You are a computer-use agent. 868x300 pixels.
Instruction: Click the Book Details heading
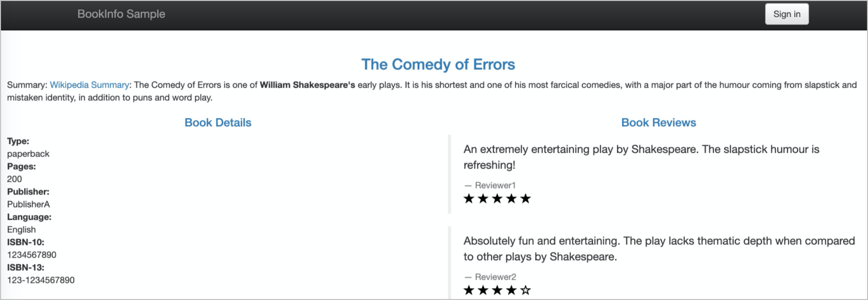point(217,123)
